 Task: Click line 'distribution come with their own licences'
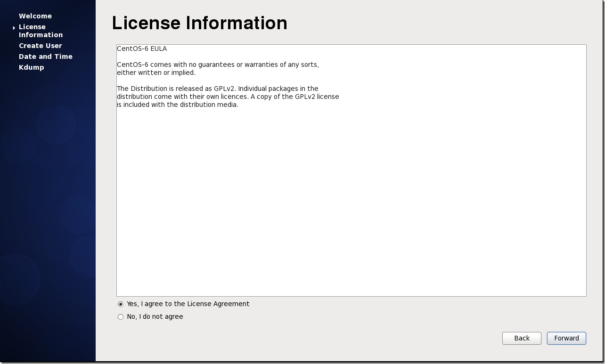click(x=228, y=97)
